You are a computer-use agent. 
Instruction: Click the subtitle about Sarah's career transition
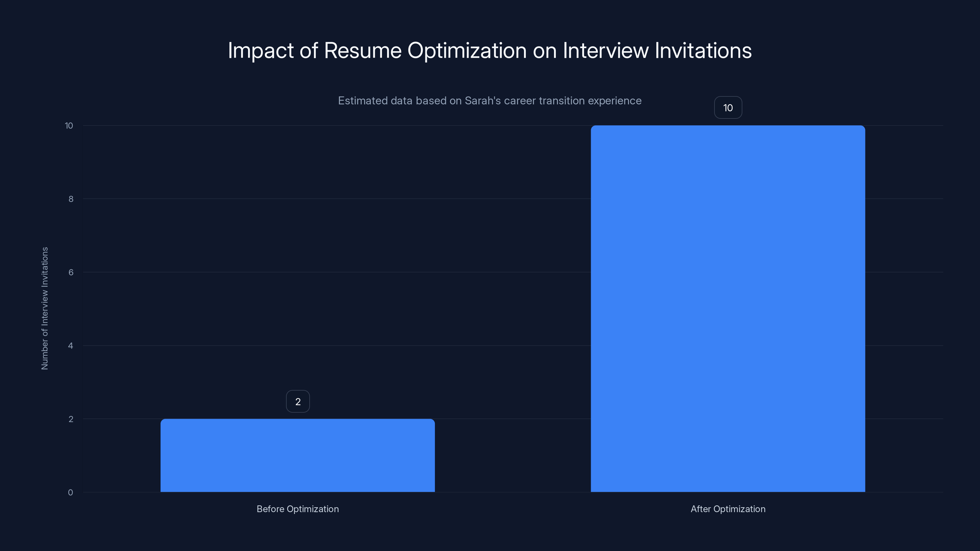click(490, 101)
